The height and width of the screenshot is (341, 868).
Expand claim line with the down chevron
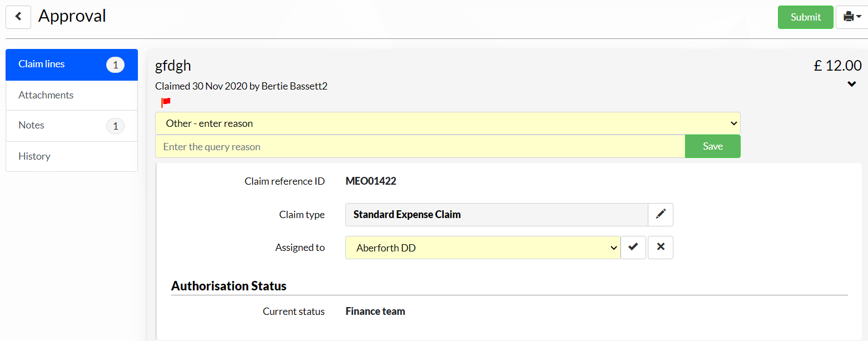click(x=852, y=85)
